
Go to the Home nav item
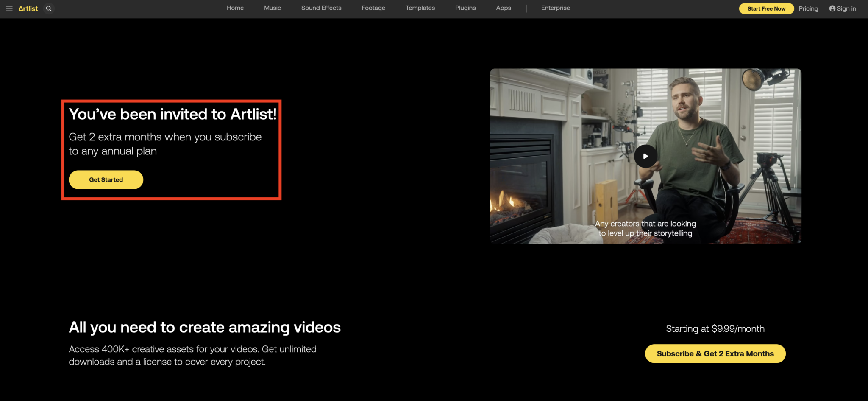click(x=235, y=8)
